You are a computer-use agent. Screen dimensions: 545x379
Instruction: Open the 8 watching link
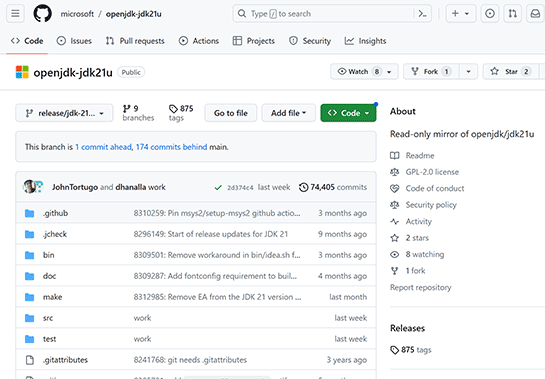tap(425, 255)
